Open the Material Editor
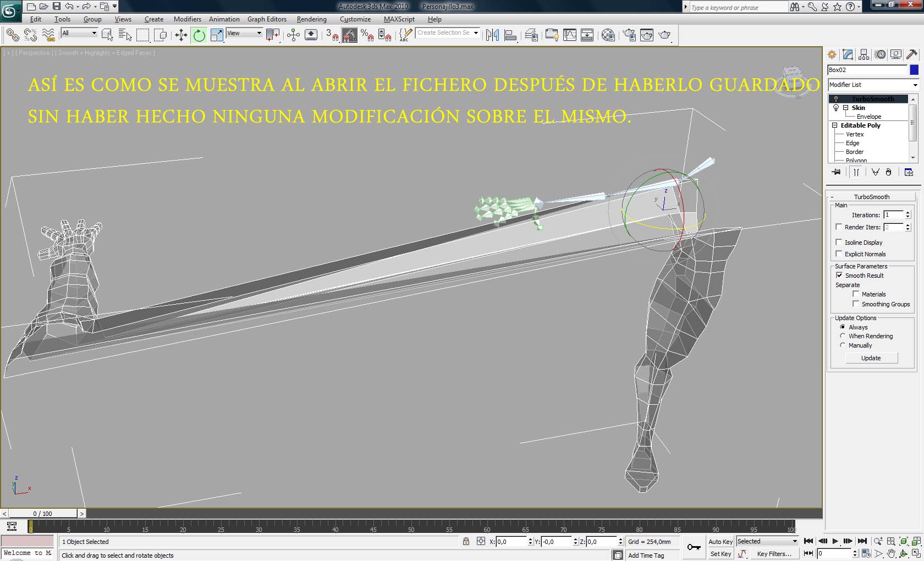 click(608, 35)
